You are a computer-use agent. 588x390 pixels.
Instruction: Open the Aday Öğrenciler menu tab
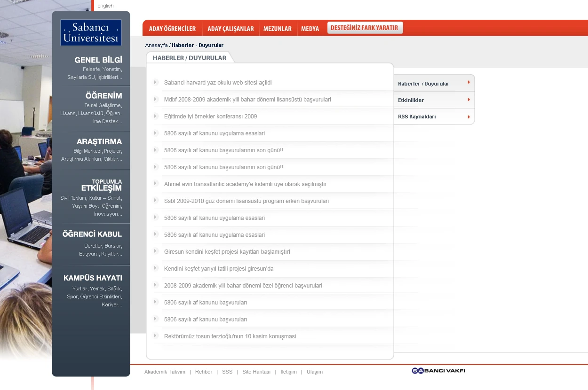(x=172, y=29)
